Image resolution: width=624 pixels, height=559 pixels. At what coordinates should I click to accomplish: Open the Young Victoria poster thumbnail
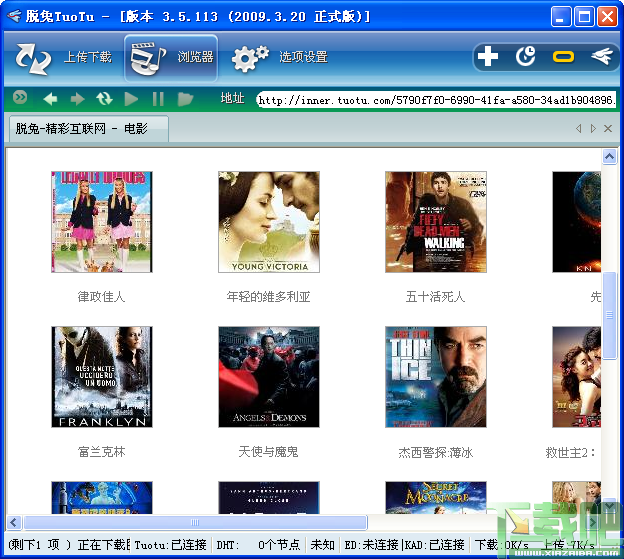tap(269, 222)
